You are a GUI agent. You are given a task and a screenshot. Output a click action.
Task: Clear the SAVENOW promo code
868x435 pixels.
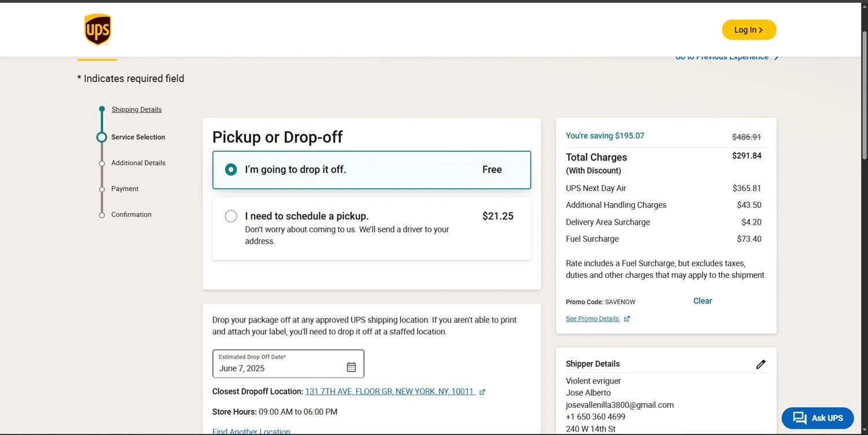pos(703,301)
